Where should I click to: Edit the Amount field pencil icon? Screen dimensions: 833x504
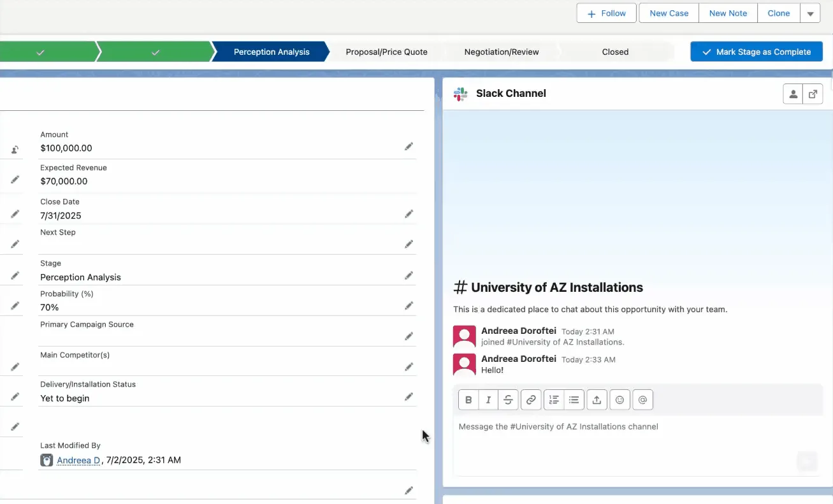coord(409,147)
